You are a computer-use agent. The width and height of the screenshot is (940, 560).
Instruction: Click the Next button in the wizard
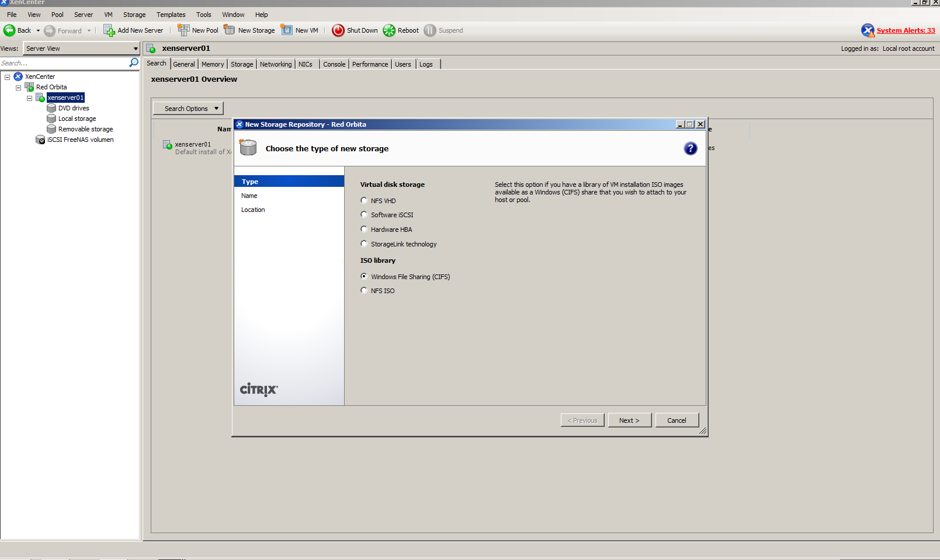tap(629, 420)
